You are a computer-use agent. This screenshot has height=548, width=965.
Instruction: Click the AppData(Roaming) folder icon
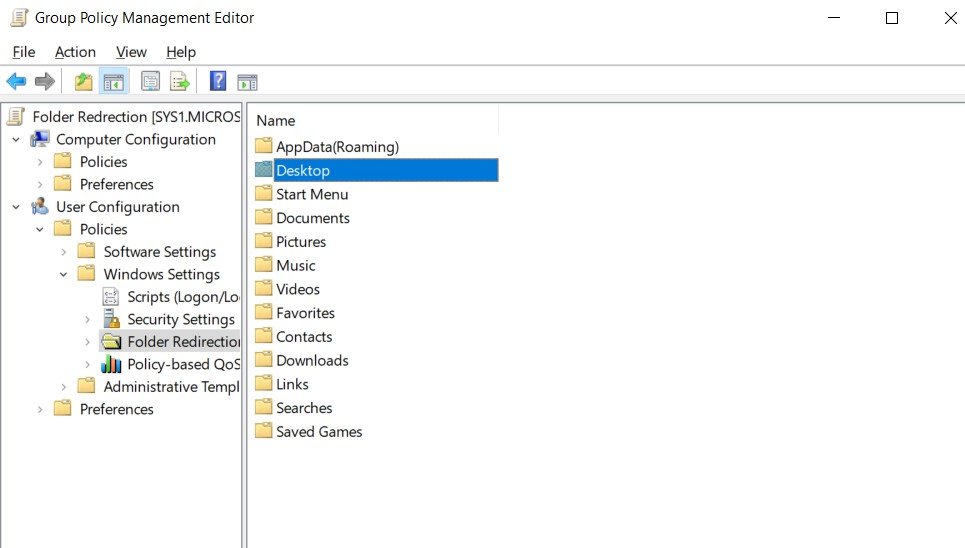[x=263, y=146]
